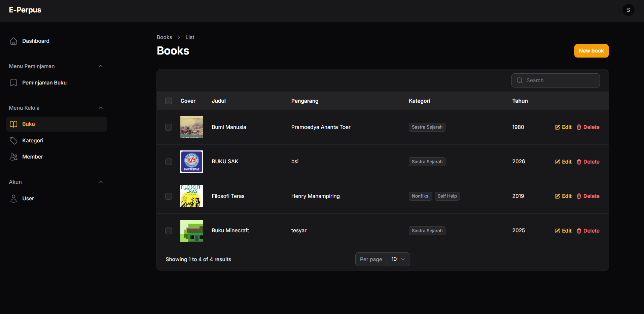This screenshot has height=314, width=644.
Task: Click the Kategori tag icon
Action: point(13,141)
